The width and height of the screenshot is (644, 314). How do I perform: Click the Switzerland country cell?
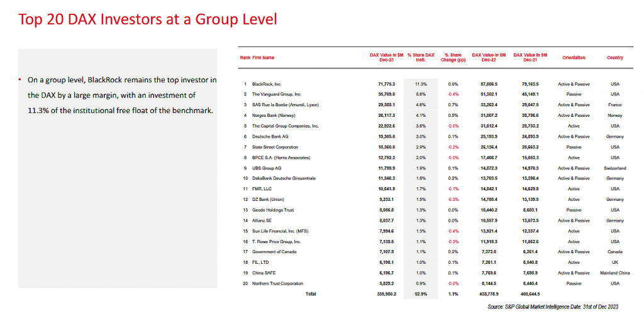(x=614, y=169)
